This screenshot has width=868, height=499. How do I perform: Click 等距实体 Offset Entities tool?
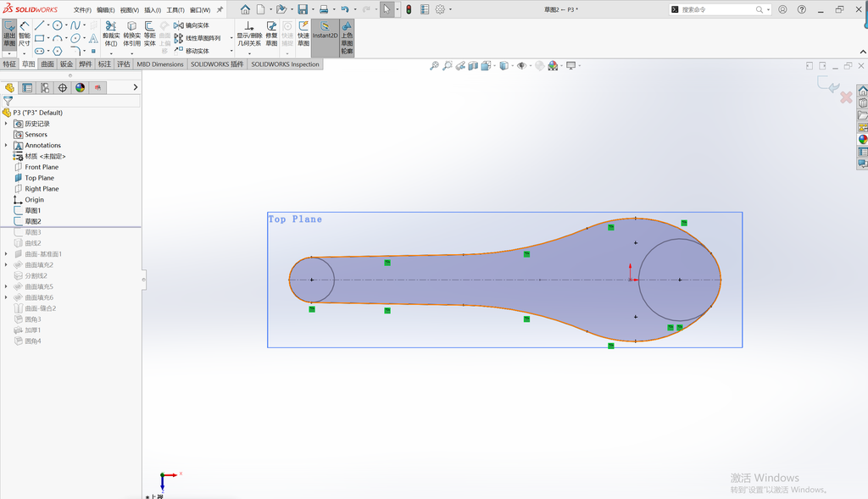[149, 34]
